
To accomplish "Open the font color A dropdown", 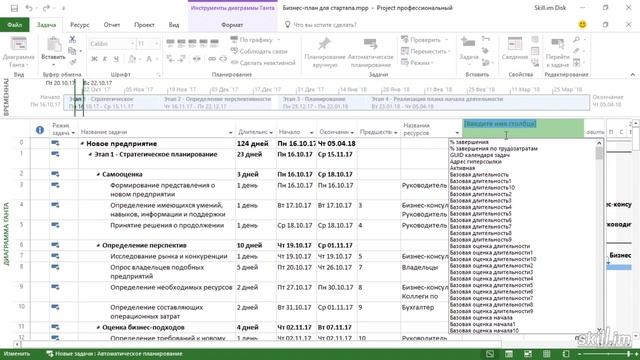I will pos(157,59).
